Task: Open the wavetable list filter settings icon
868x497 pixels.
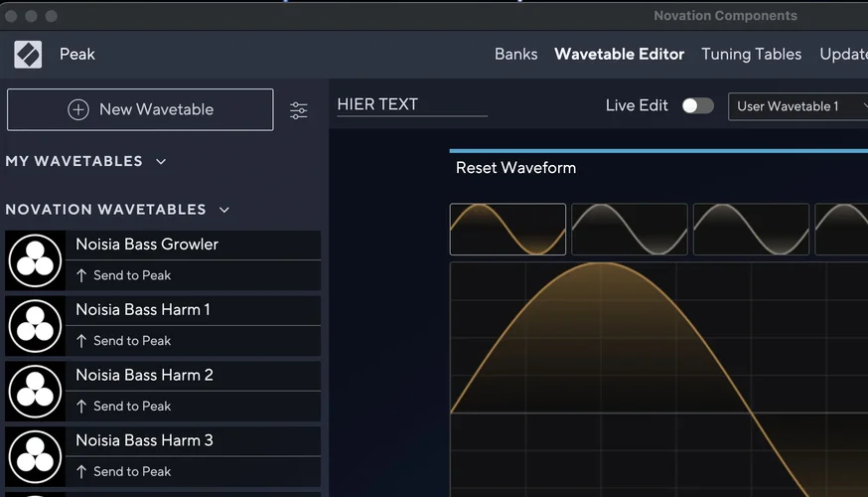Action: (x=298, y=110)
